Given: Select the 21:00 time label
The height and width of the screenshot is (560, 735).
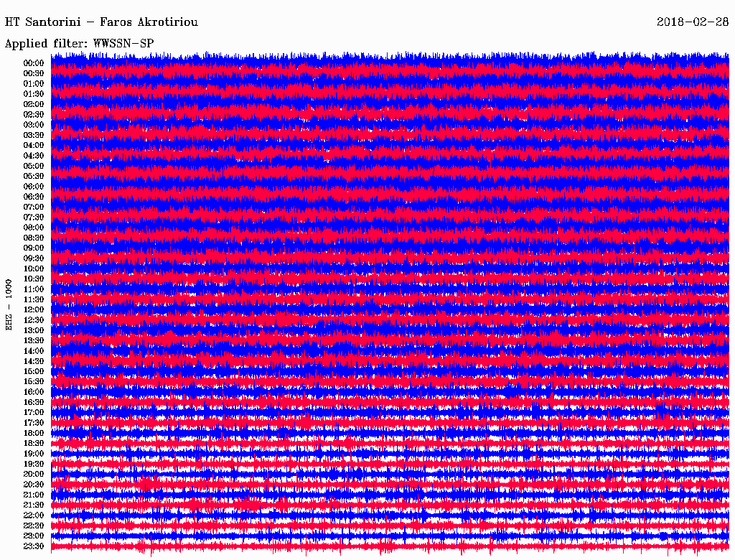Looking at the screenshot, I should pyautogui.click(x=34, y=495).
